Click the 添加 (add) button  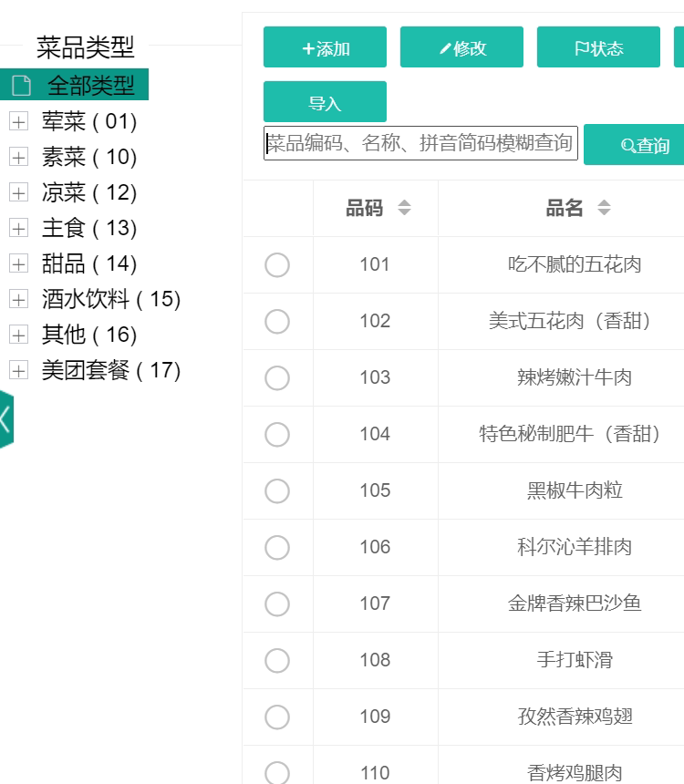(325, 47)
